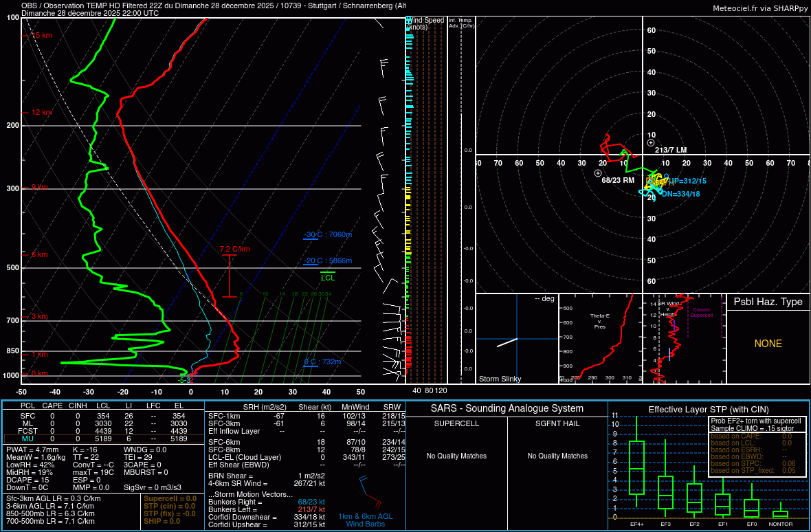Click the red 7.2 C/km lapse rate bracket
This screenshot has height=532, width=811.
[229, 276]
